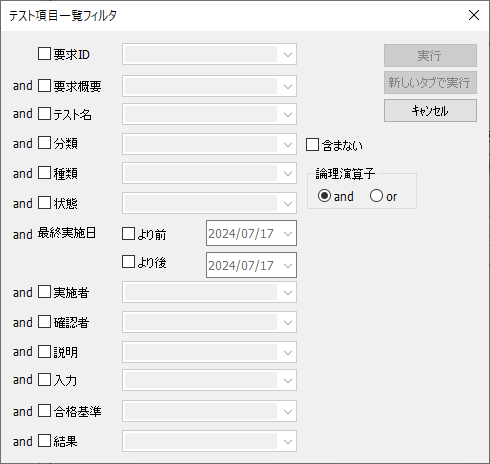Select the and logical operator radio button
490x464 pixels.
pyautogui.click(x=324, y=196)
